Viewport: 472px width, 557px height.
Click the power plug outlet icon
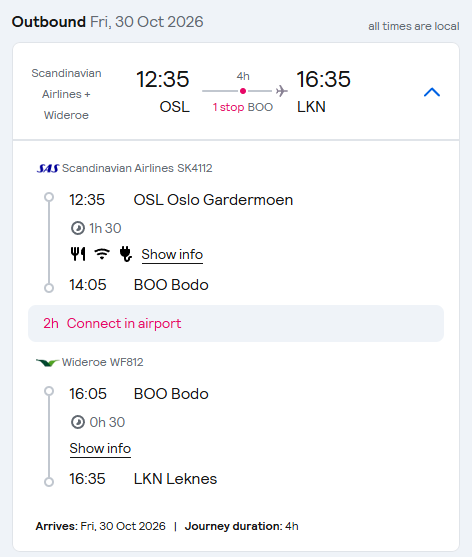click(x=126, y=254)
